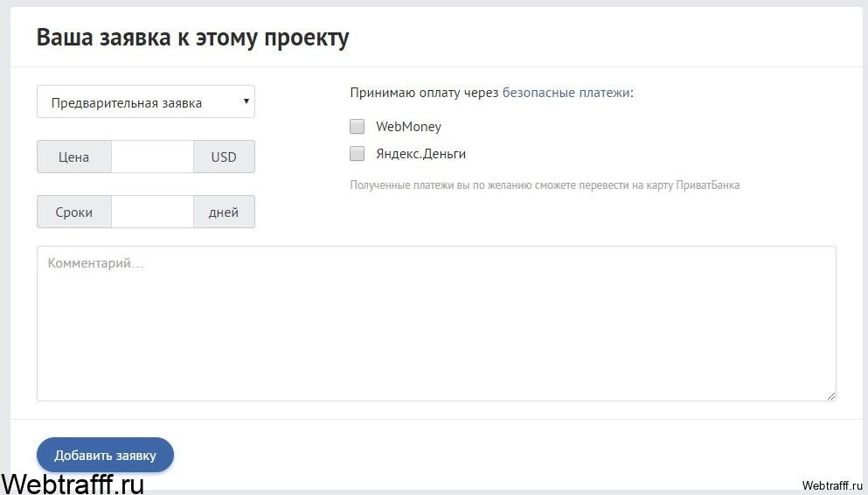This screenshot has width=868, height=495.
Task: Focus the Комментарий text area
Action: click(x=436, y=324)
